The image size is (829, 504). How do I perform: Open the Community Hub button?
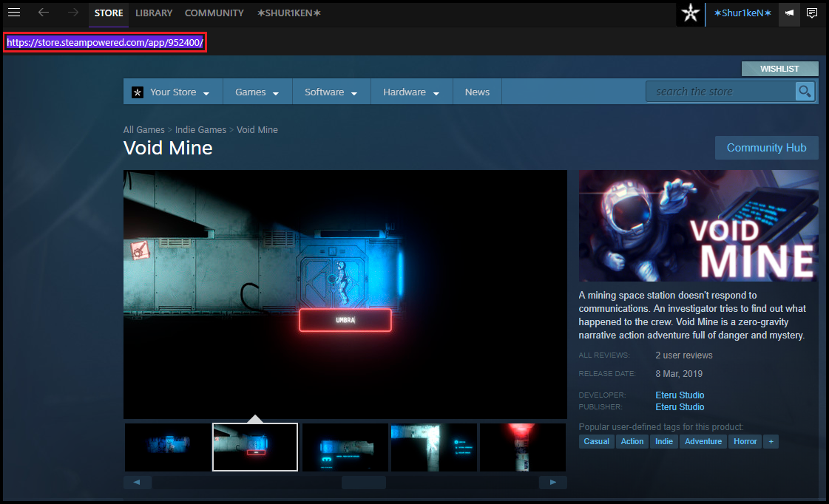pyautogui.click(x=766, y=148)
